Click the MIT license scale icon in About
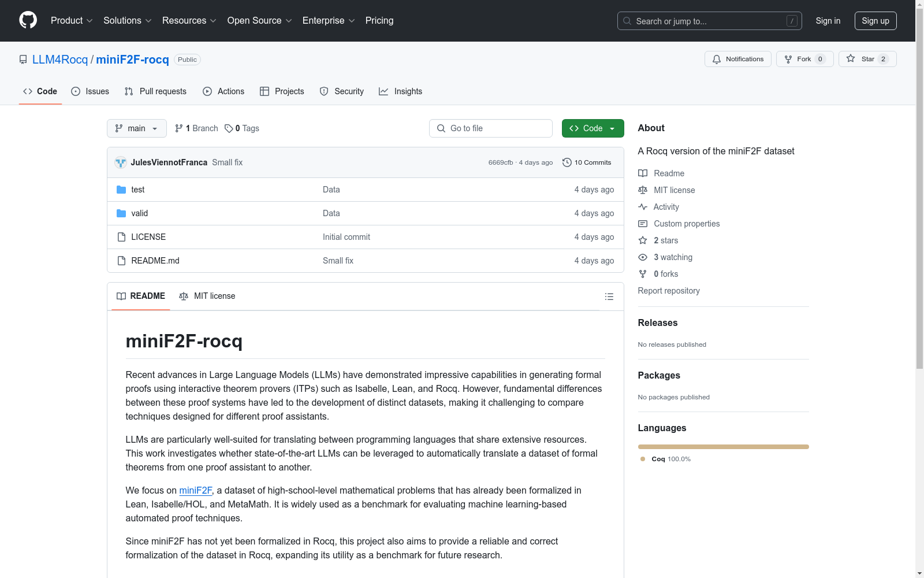This screenshot has width=924, height=578. click(643, 190)
